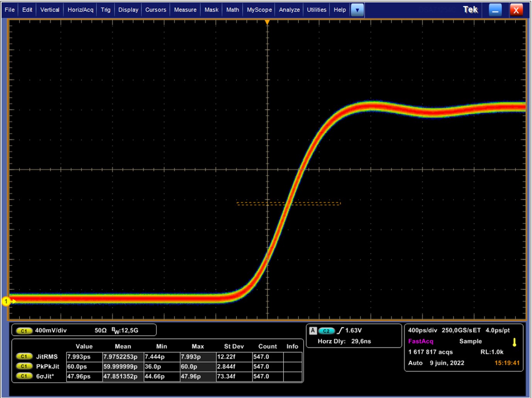Click the 15:19:41 clock readout

click(507, 363)
